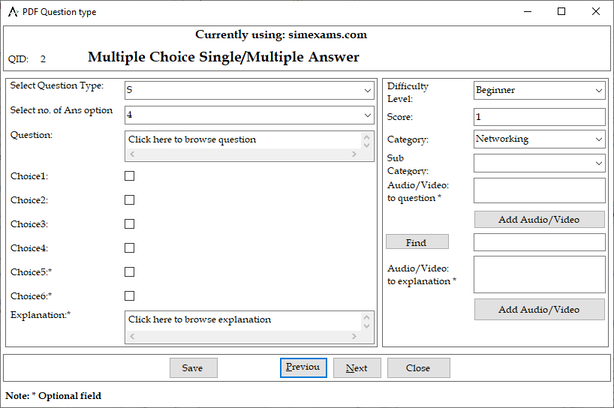Tick the Choice2 checkbox
Screen dimensions: 614x408
[x=129, y=200]
